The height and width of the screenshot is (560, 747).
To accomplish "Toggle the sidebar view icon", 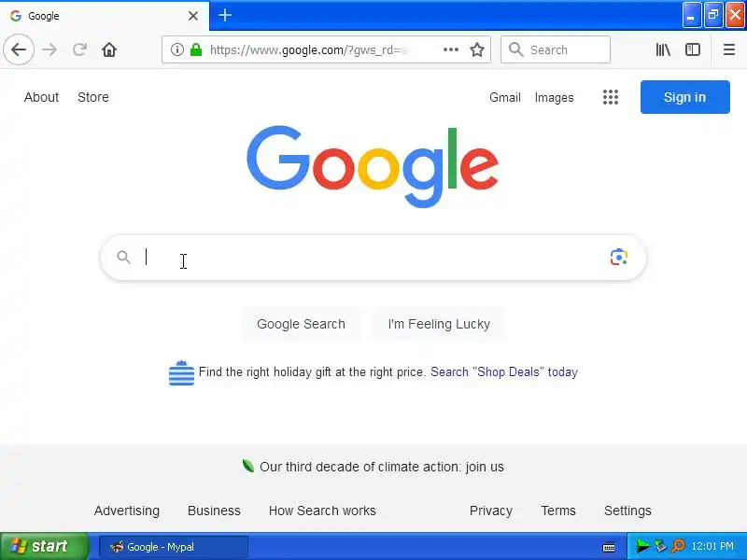I will (x=693, y=49).
